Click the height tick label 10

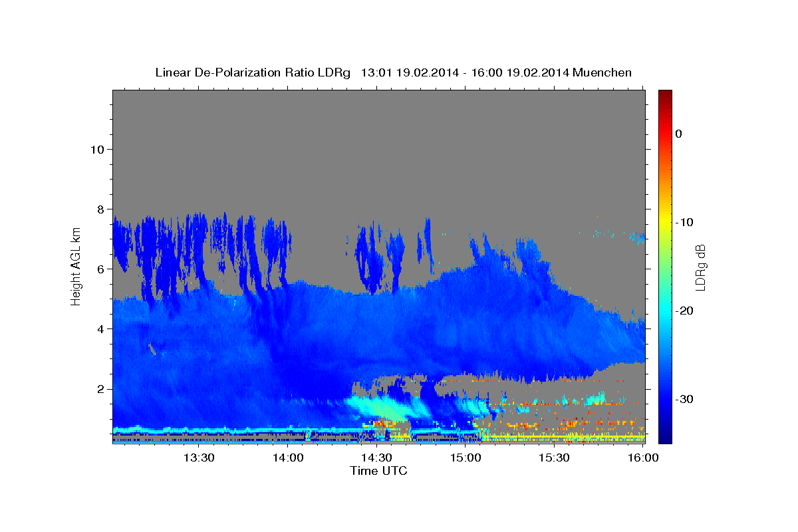96,149
